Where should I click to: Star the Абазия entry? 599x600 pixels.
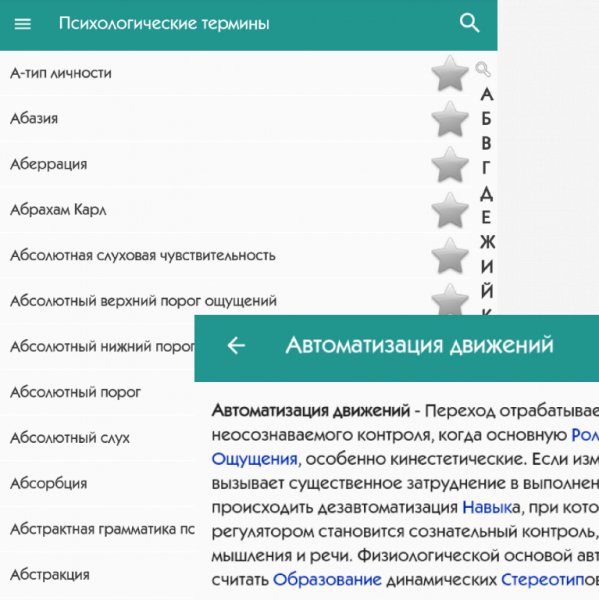click(450, 119)
